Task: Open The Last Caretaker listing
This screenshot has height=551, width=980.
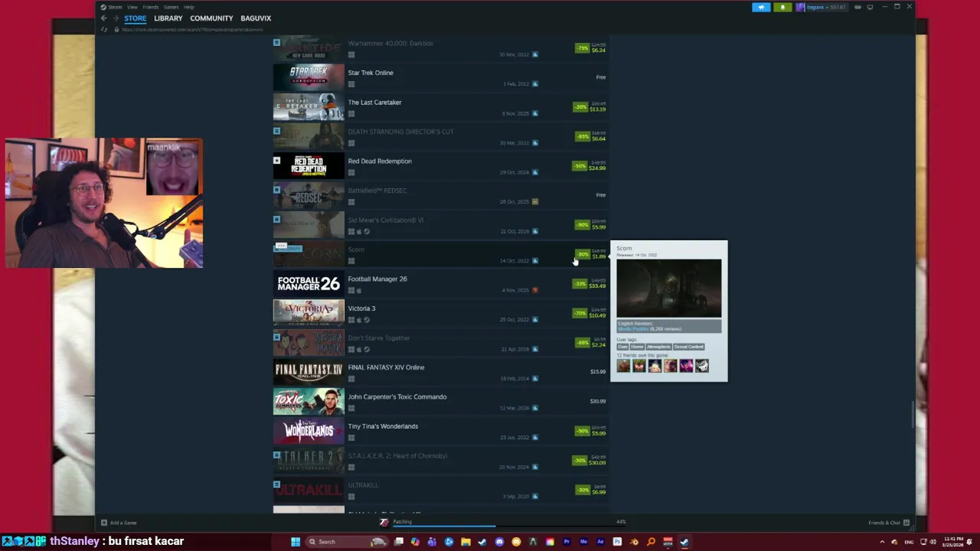Action: point(442,107)
